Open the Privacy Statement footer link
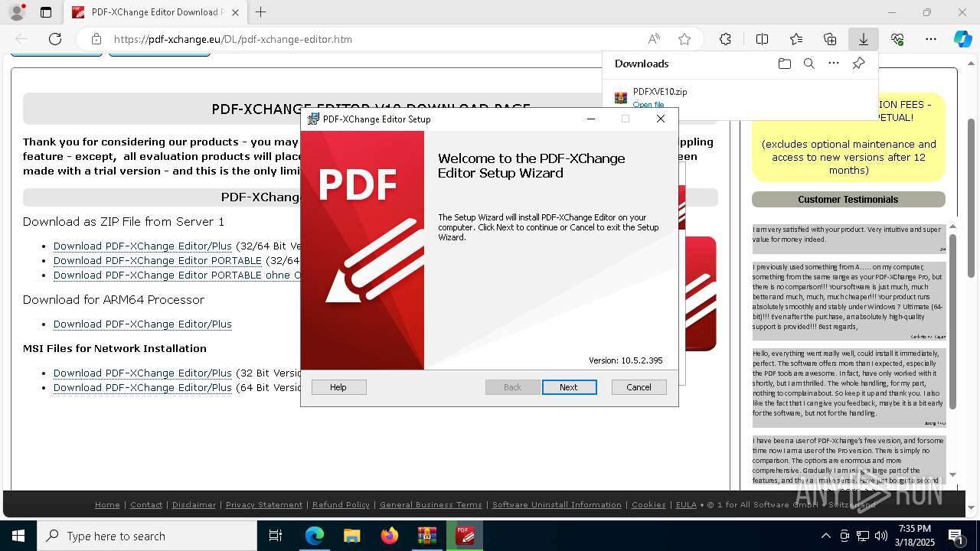This screenshot has height=551, width=980. 264,504
